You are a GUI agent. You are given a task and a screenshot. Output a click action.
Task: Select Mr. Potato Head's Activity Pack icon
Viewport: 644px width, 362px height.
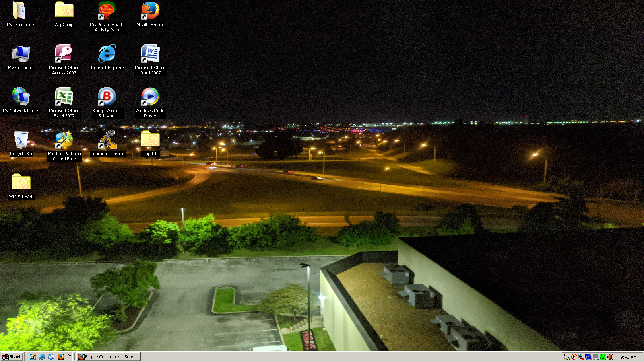(107, 11)
